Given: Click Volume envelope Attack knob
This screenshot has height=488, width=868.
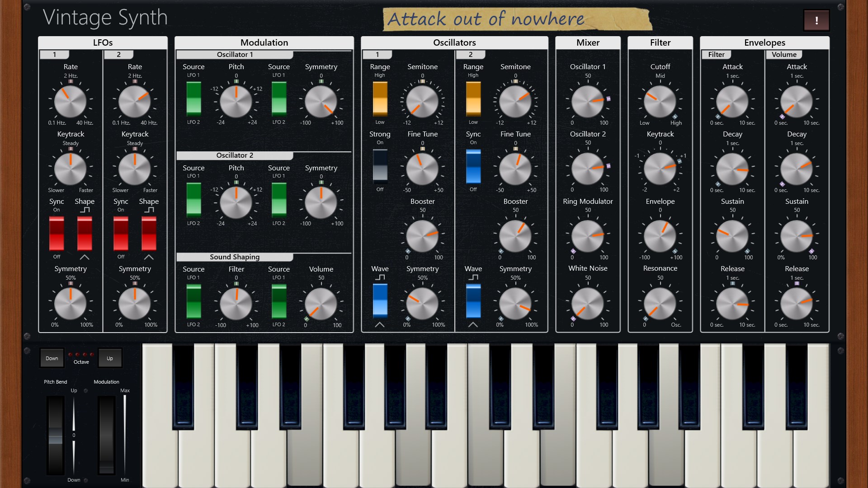Looking at the screenshot, I should pyautogui.click(x=796, y=101).
